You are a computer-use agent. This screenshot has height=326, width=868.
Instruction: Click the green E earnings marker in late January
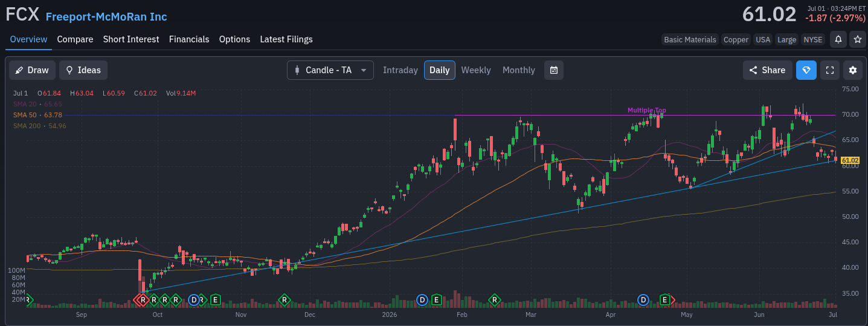pos(436,299)
